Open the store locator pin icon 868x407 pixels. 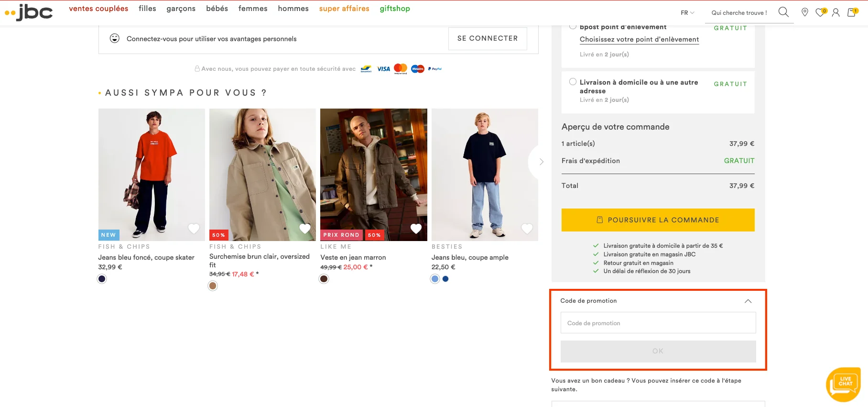805,12
